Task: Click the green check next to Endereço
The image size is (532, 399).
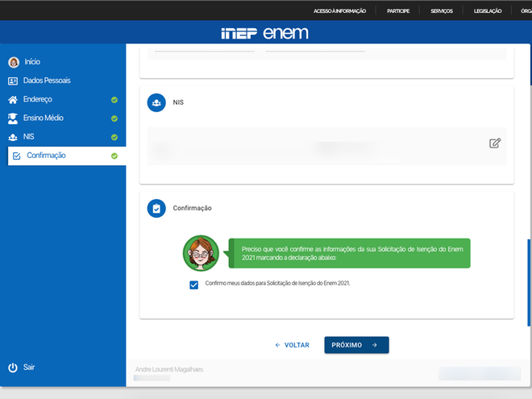Action: tap(114, 100)
